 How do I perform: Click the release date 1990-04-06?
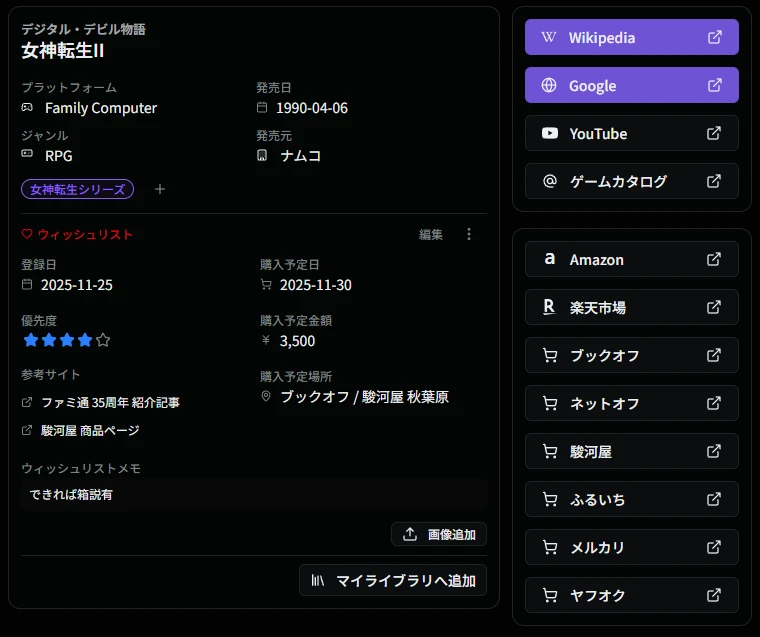tap(312, 108)
